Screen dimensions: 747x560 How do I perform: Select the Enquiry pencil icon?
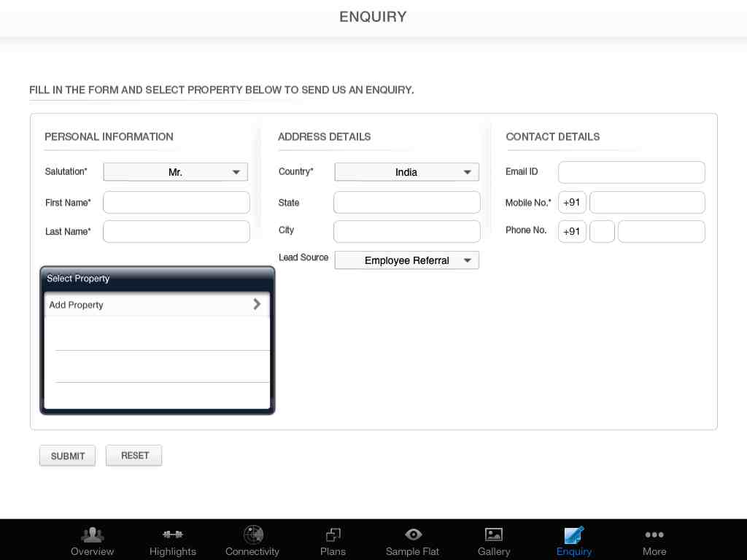click(574, 534)
